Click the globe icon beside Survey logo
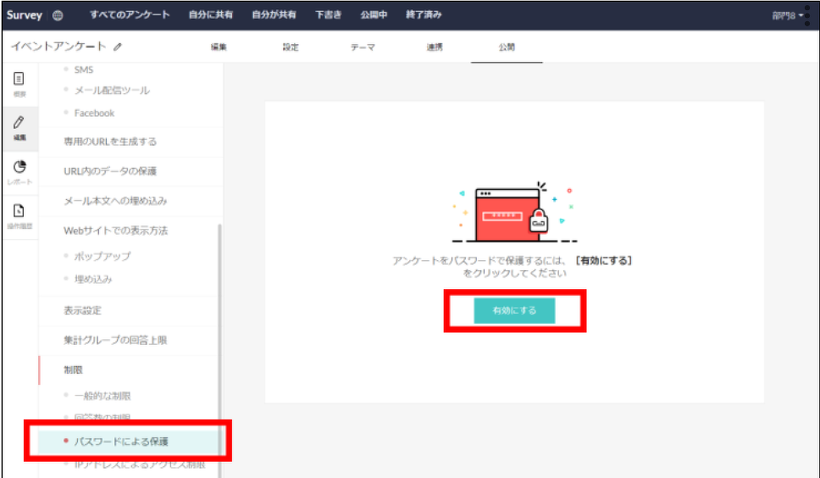The width and height of the screenshot is (820, 478). [x=57, y=15]
